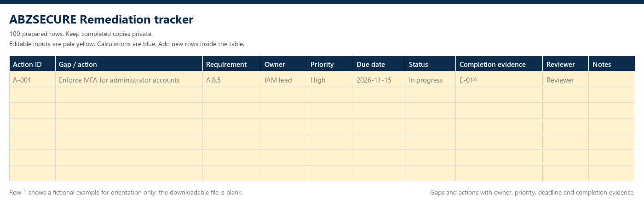Click the empty Notes cell in row A-001
Viewport: 644px width, 213px height.
pos(612,80)
